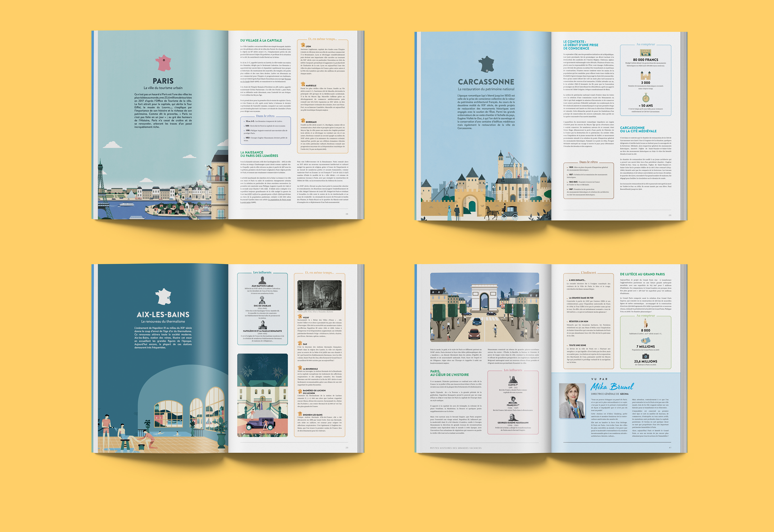Click the Jean-Baptiste Cabias silhouette icon
This screenshot has height=532, width=774.
(262, 280)
